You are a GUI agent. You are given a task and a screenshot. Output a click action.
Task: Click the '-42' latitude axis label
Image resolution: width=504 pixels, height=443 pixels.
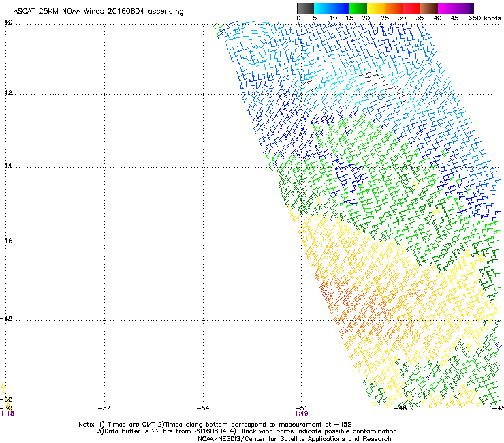[x=6, y=92]
